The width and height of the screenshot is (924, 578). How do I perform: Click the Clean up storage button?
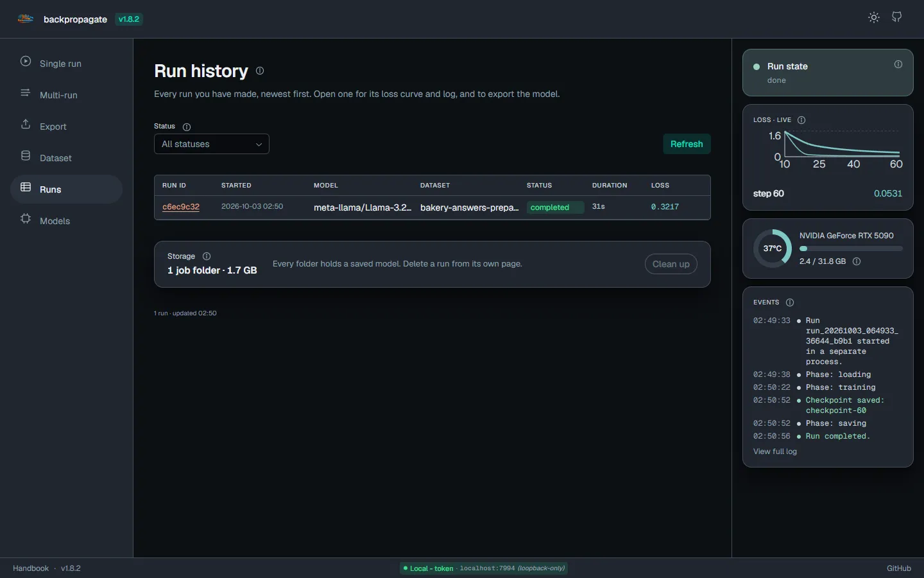pos(671,264)
